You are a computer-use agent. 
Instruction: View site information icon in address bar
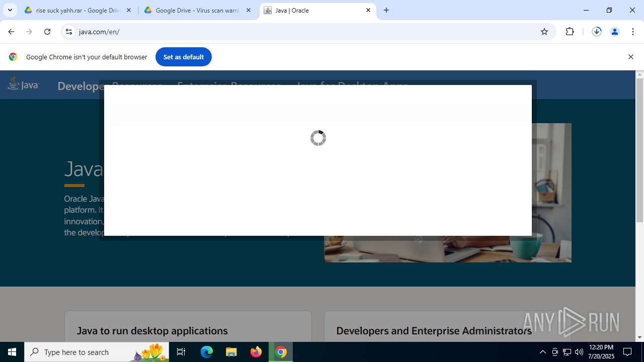69,32
